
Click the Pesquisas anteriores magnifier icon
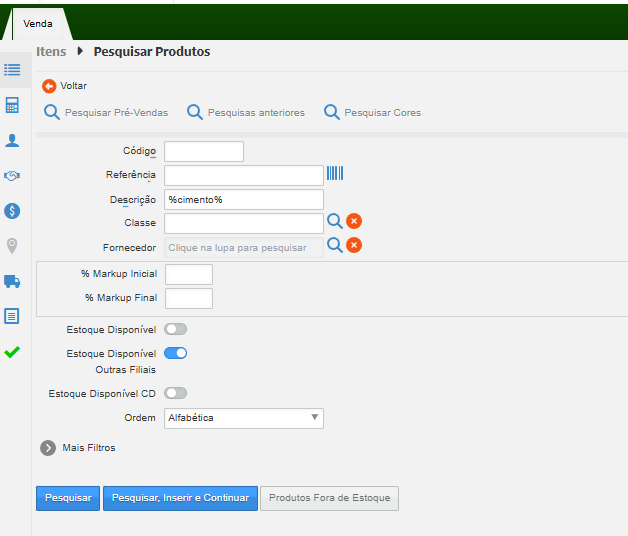coord(195,112)
